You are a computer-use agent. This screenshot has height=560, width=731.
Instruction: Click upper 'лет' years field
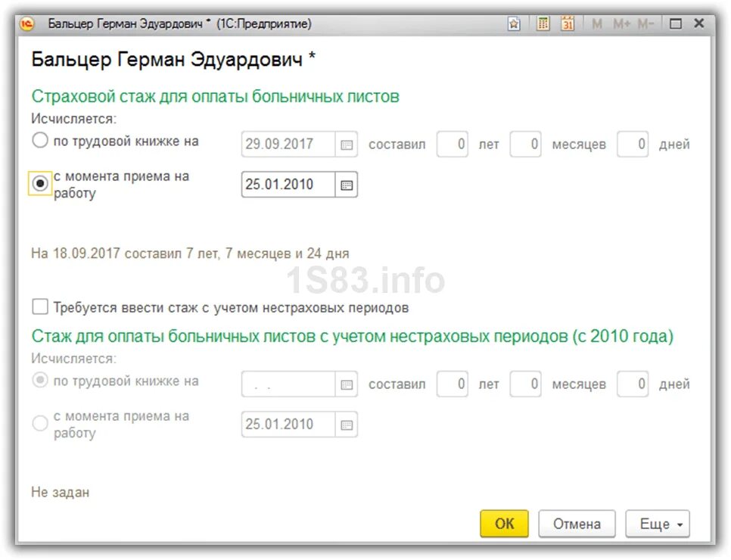pyautogui.click(x=453, y=145)
